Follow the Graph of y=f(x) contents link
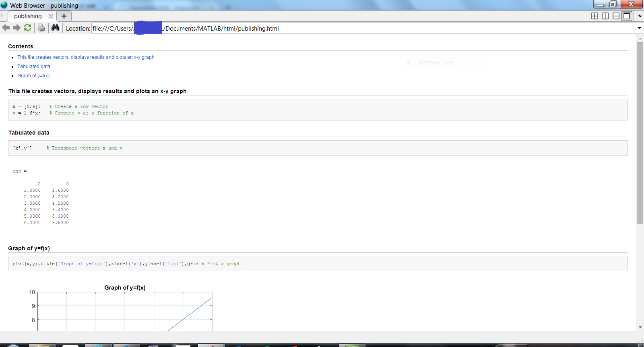 [x=33, y=76]
